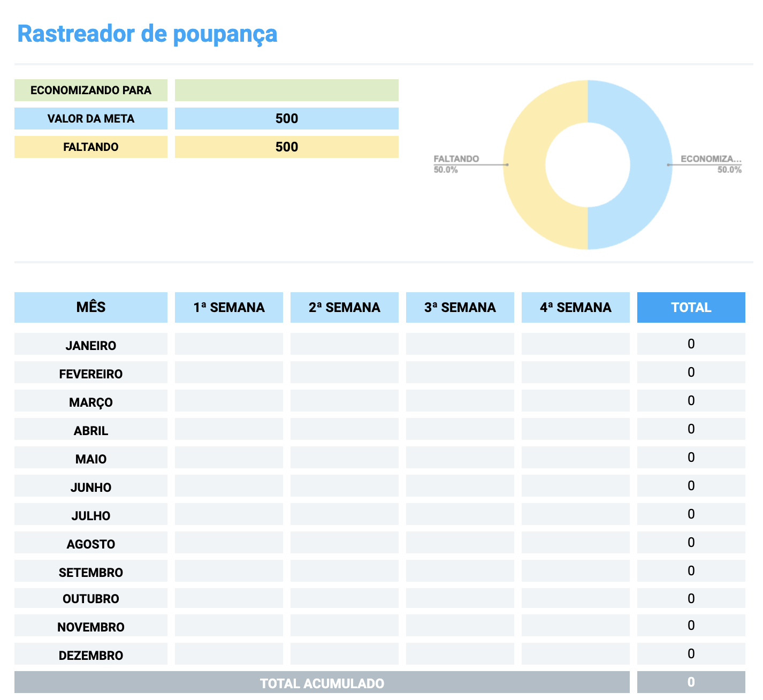The image size is (763, 700).
Task: Click the JULHO row label
Action: pos(91,514)
